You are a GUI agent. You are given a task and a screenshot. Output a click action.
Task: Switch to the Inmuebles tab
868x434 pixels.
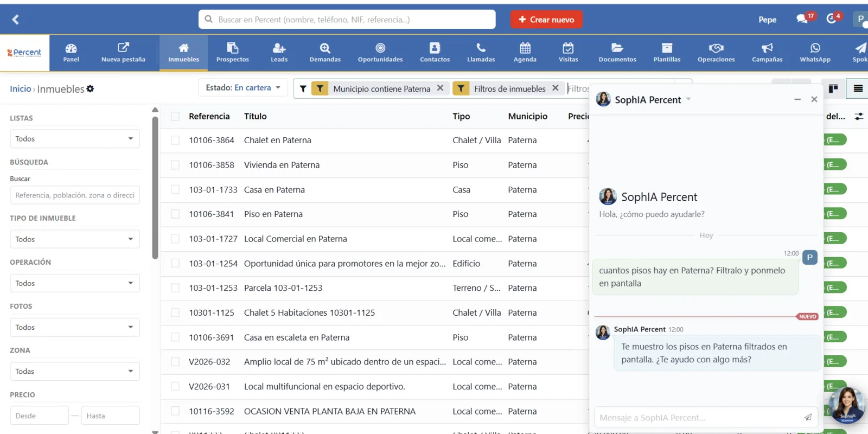pyautogui.click(x=183, y=53)
